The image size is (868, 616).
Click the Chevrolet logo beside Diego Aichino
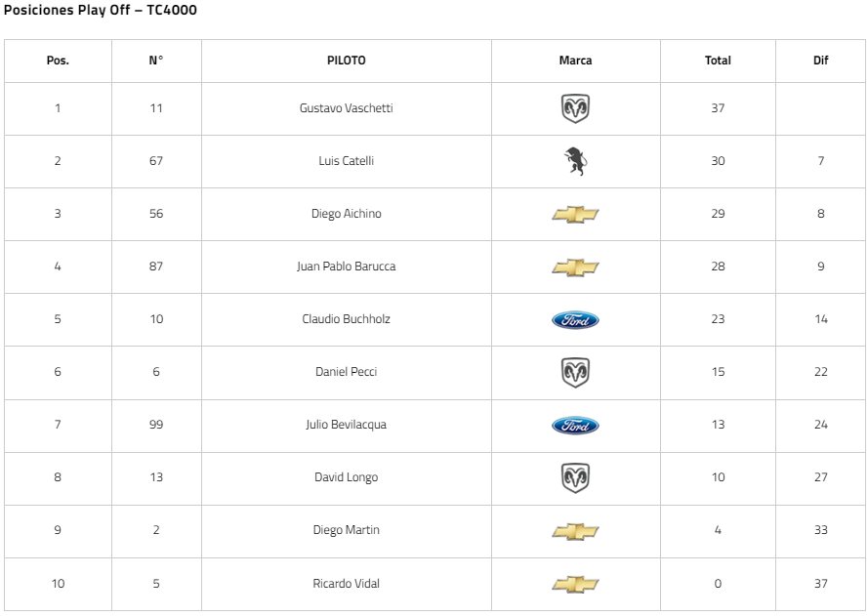(575, 214)
